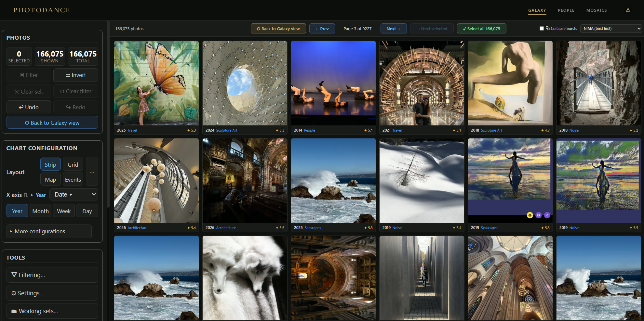Open the Filtering tool
This screenshot has width=644, height=321.
[x=52, y=275]
